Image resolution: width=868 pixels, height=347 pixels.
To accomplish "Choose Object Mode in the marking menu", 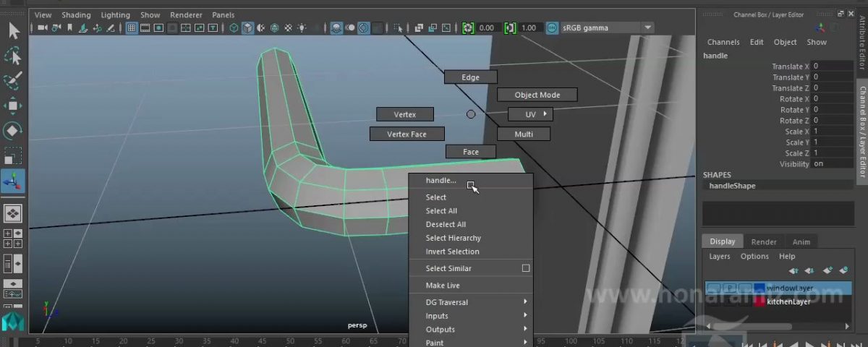I will 537,95.
